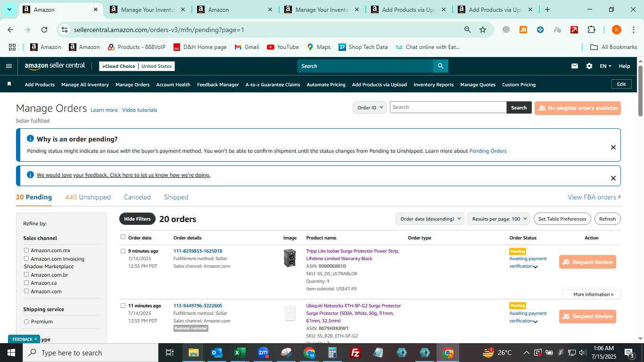Open a new browser tab
The image size is (644, 362).
pyautogui.click(x=547, y=9)
